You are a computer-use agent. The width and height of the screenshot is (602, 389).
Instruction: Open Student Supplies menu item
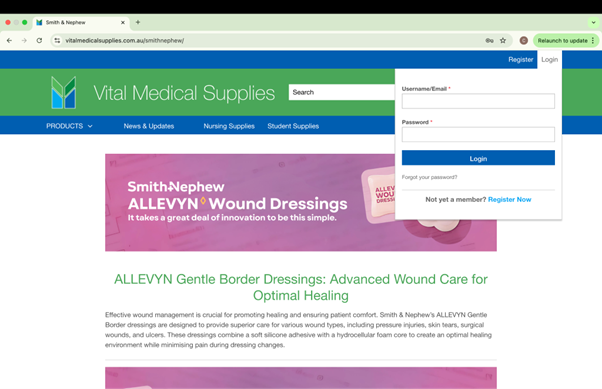[293, 126]
